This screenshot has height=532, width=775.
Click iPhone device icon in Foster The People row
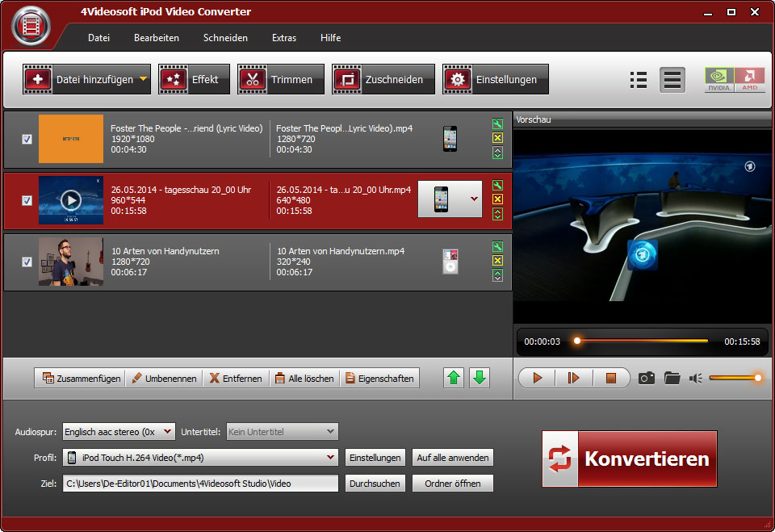pos(450,139)
